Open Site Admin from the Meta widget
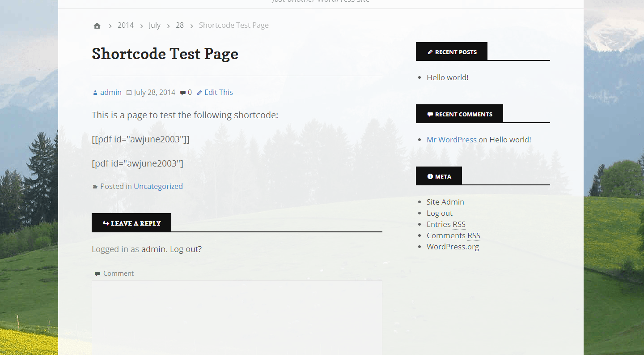 click(445, 202)
